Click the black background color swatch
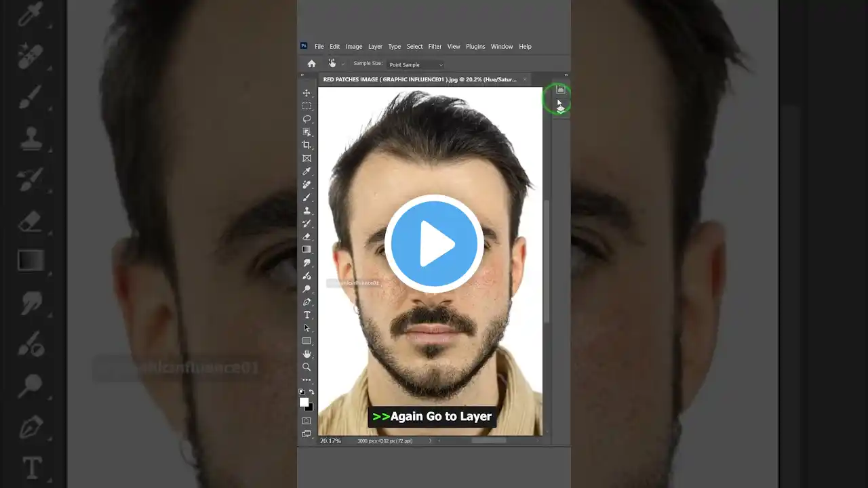This screenshot has width=868, height=488. pos(310,407)
